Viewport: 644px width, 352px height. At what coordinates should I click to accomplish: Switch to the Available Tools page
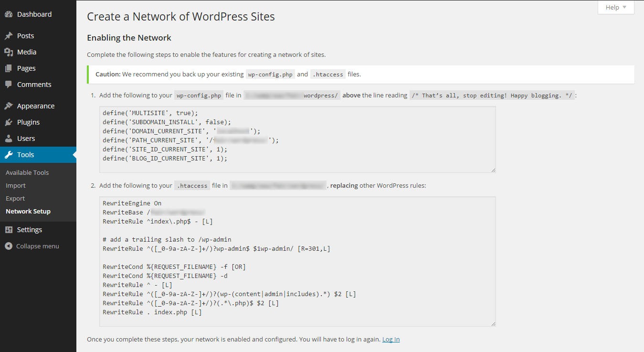pyautogui.click(x=27, y=172)
